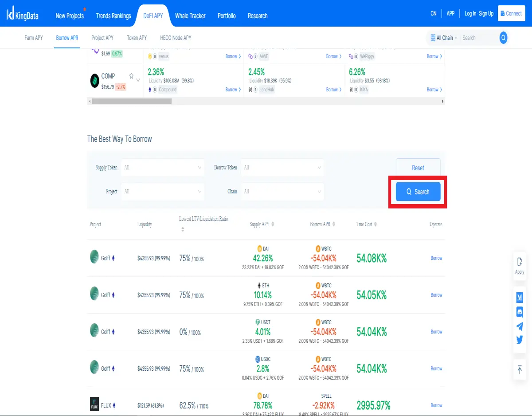Screen dimensions: 532x416
Task: Open the All Chain selector
Action: (444, 38)
